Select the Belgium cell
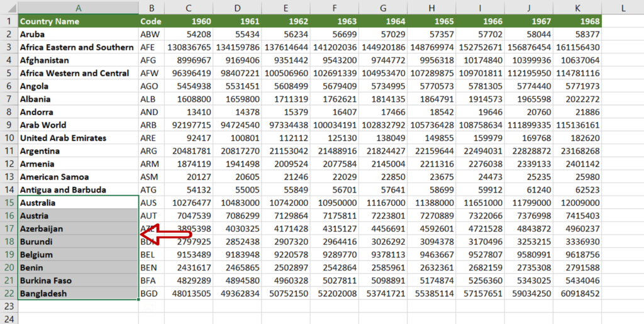The width and height of the screenshot is (644, 324). [78, 255]
